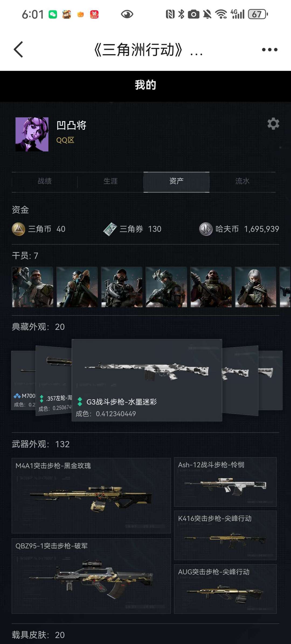Switch to the 生涯 tab
This screenshot has width=291, height=644.
tap(110, 181)
